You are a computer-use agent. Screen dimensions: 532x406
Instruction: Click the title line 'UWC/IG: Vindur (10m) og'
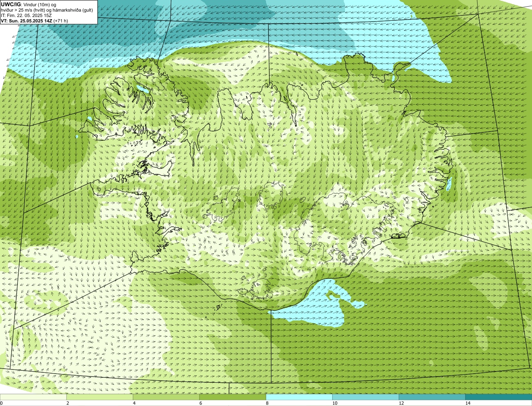point(28,4)
